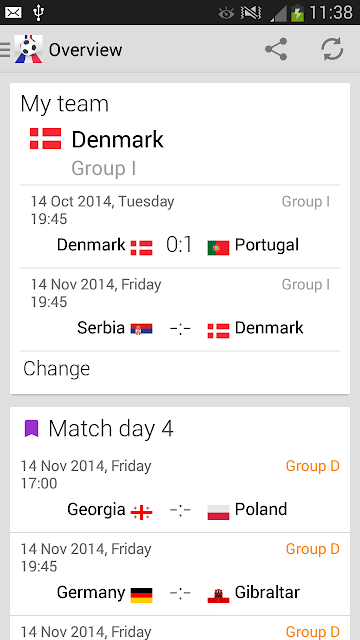The width and height of the screenshot is (360, 640).
Task: Tap the Portugal flag icon
Action: pyautogui.click(x=218, y=247)
